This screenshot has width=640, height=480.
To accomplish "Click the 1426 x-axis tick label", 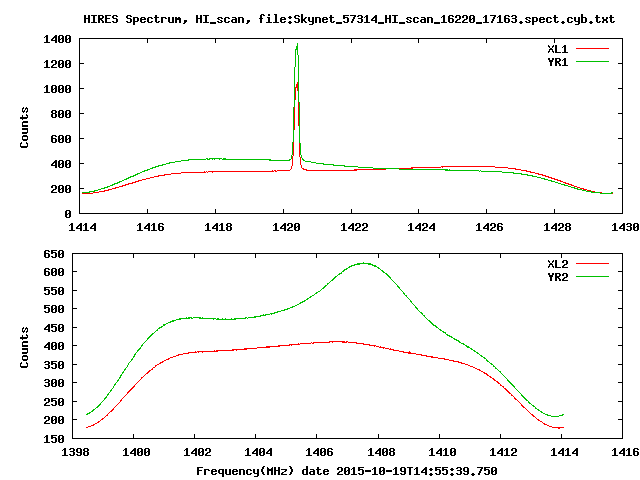I will coord(489,227).
